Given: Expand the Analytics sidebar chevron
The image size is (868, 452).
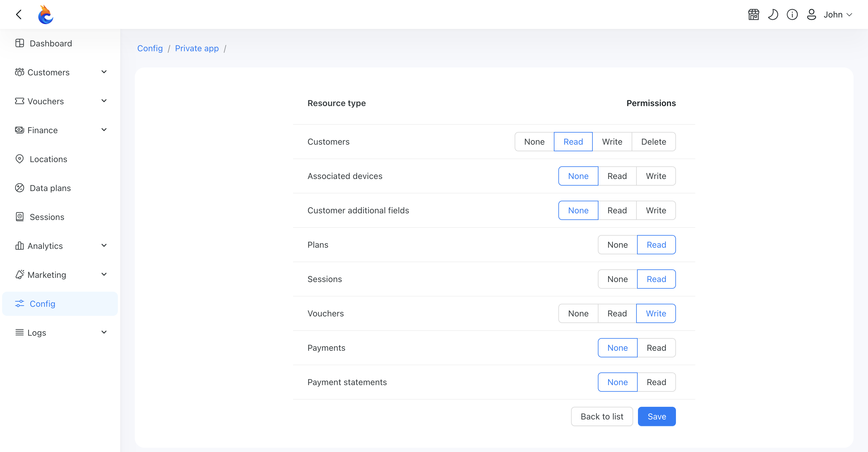Looking at the screenshot, I should (x=104, y=245).
